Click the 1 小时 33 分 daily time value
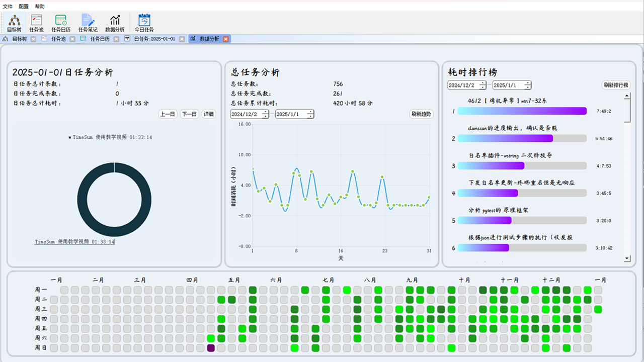This screenshot has width=644, height=362. pos(132,103)
